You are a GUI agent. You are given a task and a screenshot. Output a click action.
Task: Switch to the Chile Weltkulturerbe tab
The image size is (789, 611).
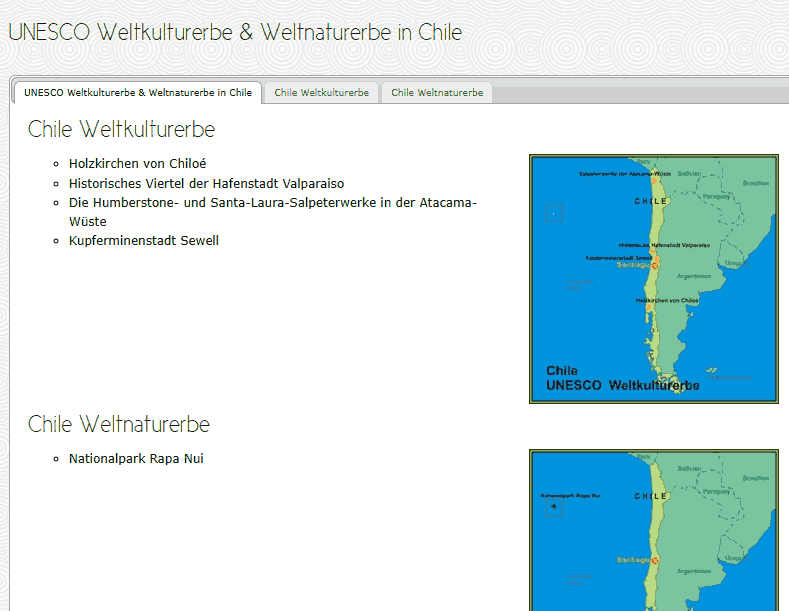322,93
